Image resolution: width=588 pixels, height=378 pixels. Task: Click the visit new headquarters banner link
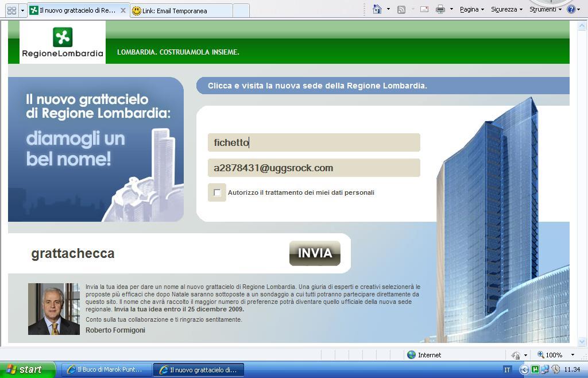click(317, 86)
